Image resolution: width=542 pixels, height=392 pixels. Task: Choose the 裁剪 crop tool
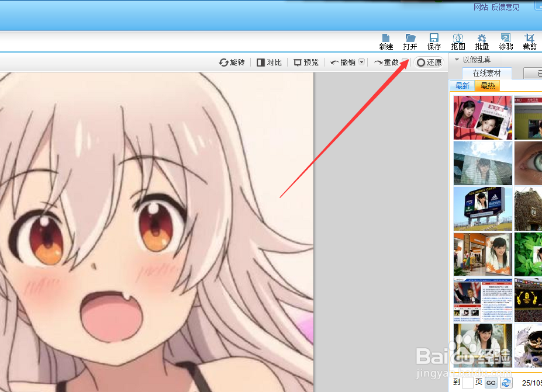click(x=530, y=42)
